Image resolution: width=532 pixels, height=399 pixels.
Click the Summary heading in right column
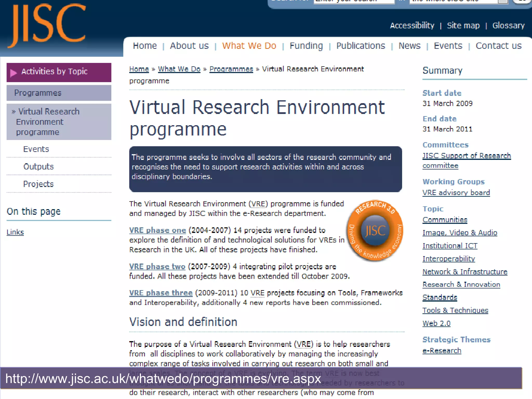[442, 71]
